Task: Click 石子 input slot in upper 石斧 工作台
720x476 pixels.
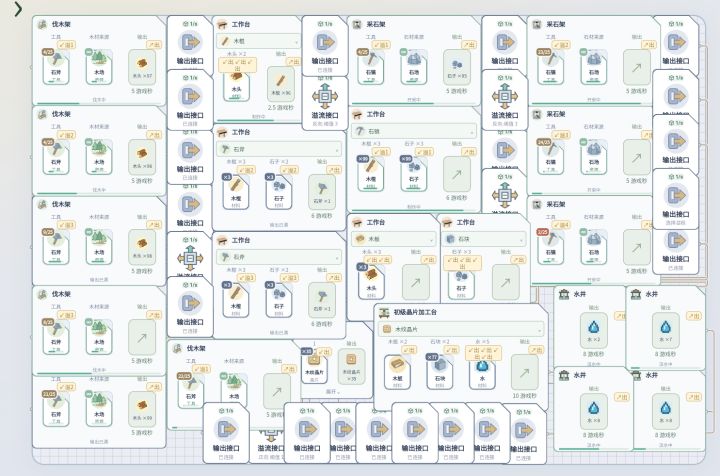Action: click(x=279, y=192)
